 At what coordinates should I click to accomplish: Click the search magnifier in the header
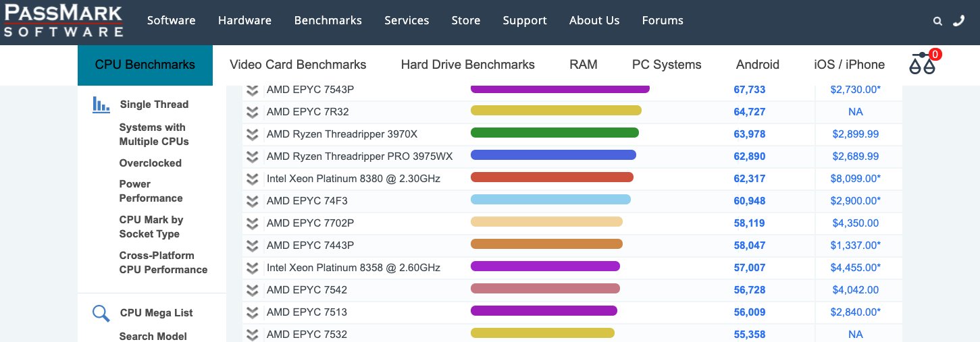click(x=937, y=21)
